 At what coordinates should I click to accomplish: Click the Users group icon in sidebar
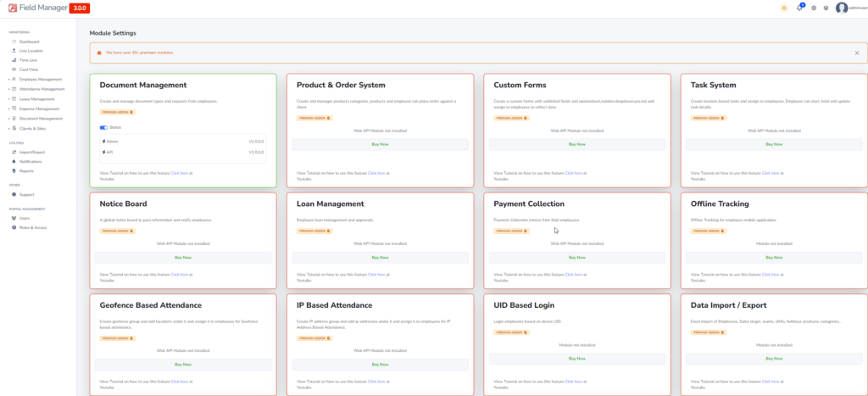[x=14, y=218]
